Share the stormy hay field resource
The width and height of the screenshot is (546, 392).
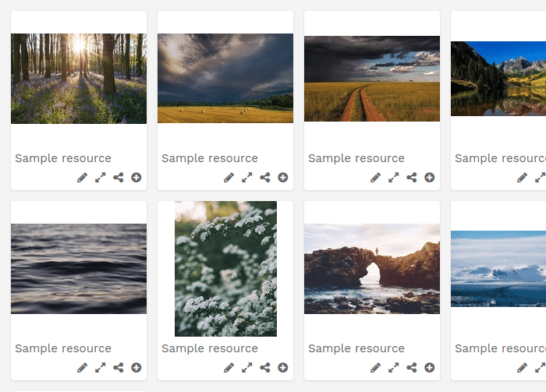pyautogui.click(x=265, y=178)
